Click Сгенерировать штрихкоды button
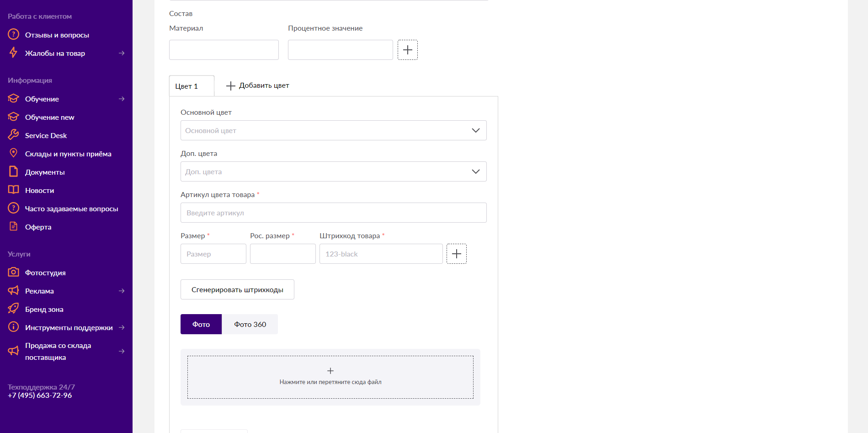This screenshot has height=433, width=868. 237,289
